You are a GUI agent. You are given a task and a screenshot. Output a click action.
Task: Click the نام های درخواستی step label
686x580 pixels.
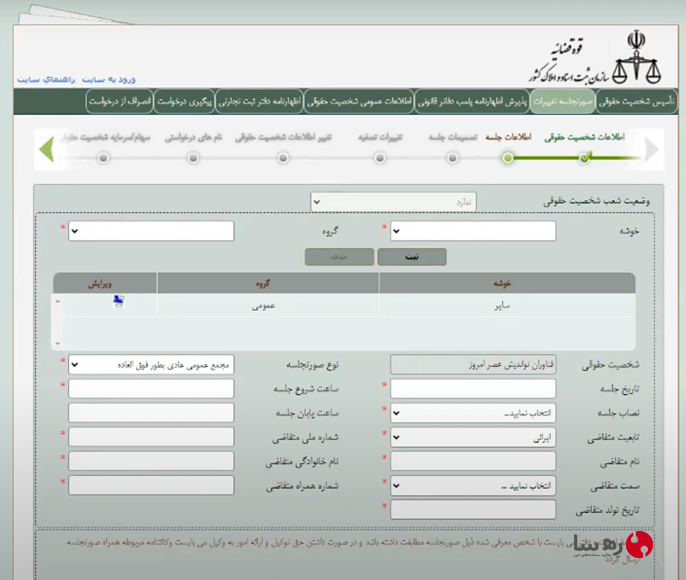pyautogui.click(x=193, y=137)
